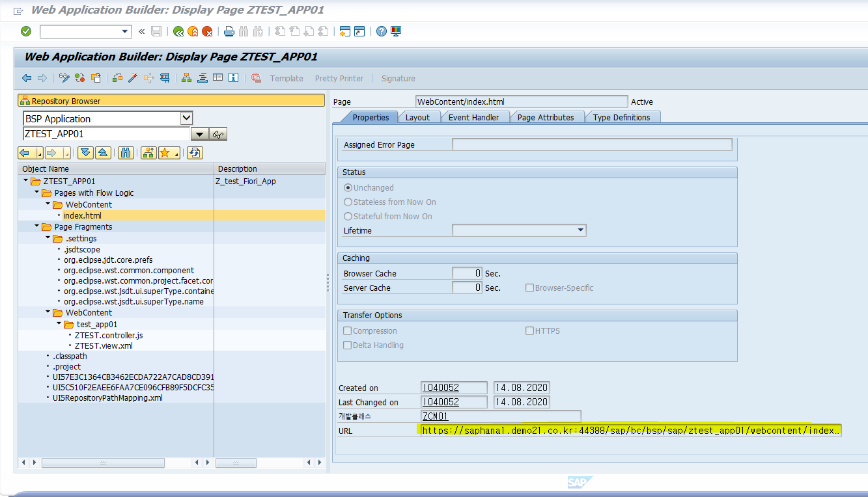The image size is (868, 497).
Task: Click the Refresh Object List icon
Action: click(195, 153)
